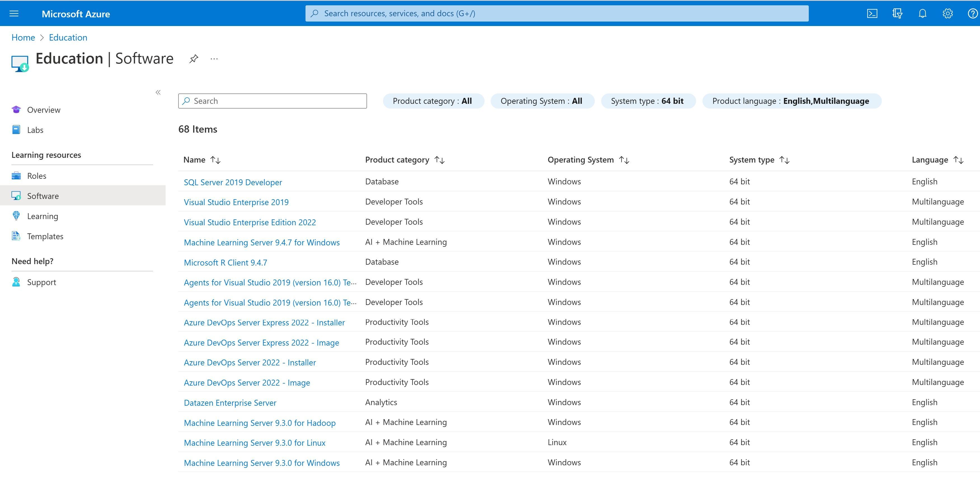This screenshot has width=980, height=479.
Task: Open the portal hamburger menu
Action: (x=14, y=14)
